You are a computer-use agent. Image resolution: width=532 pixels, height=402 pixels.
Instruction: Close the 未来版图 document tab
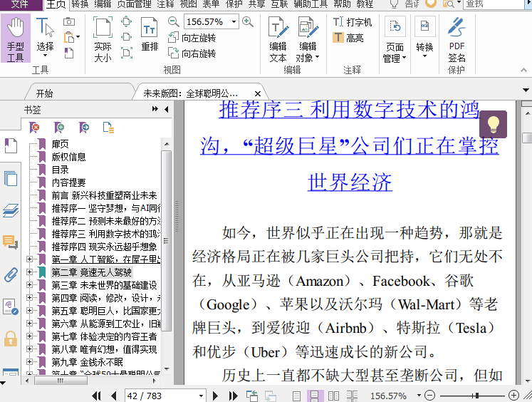click(x=258, y=93)
